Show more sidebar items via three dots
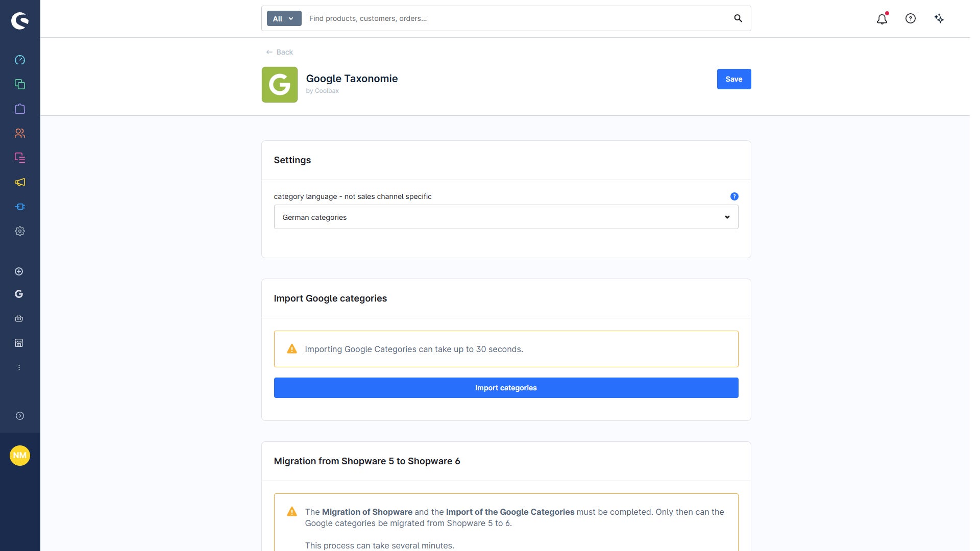Screen dimensions: 980x551 19,367
